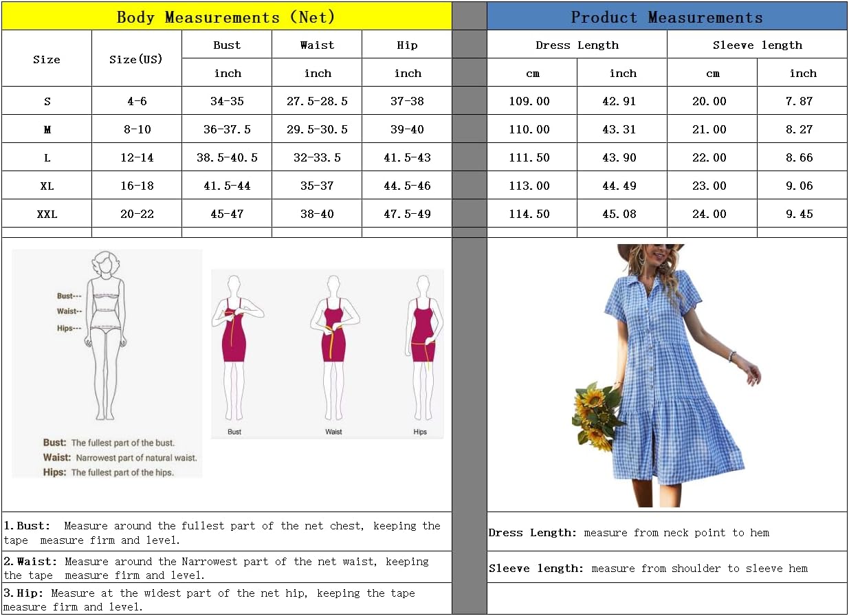
Task: Select US size cell 4-6
Action: [137, 101]
